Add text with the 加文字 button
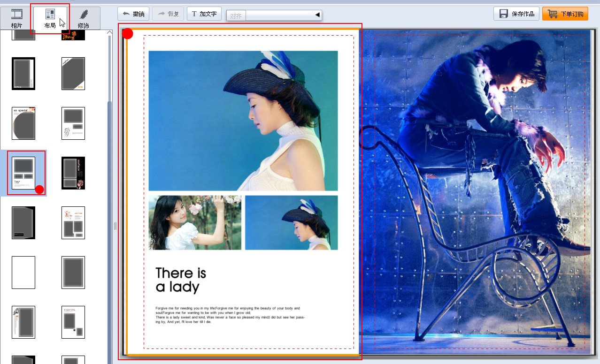 [204, 14]
